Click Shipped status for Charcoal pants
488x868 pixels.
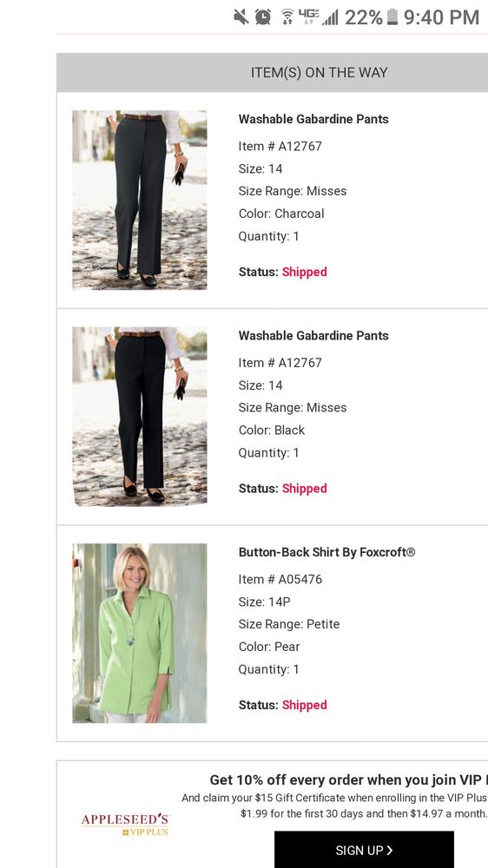[x=304, y=272]
